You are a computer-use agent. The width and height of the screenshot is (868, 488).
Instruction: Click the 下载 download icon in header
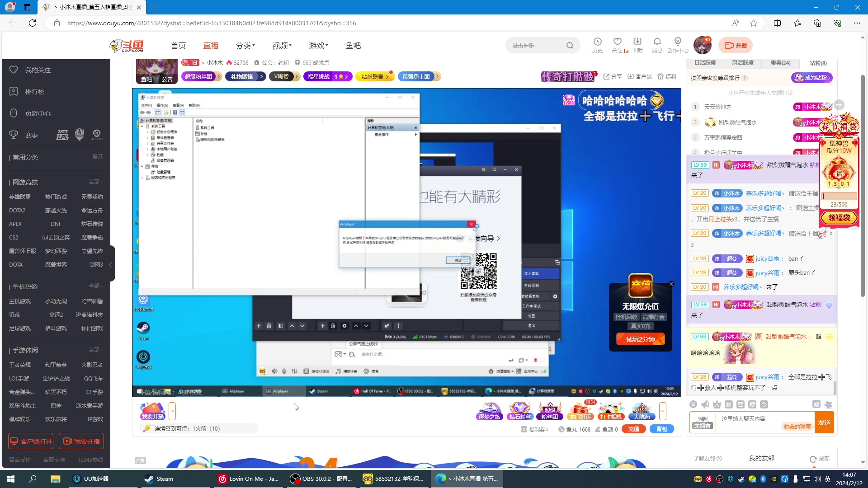tap(637, 45)
